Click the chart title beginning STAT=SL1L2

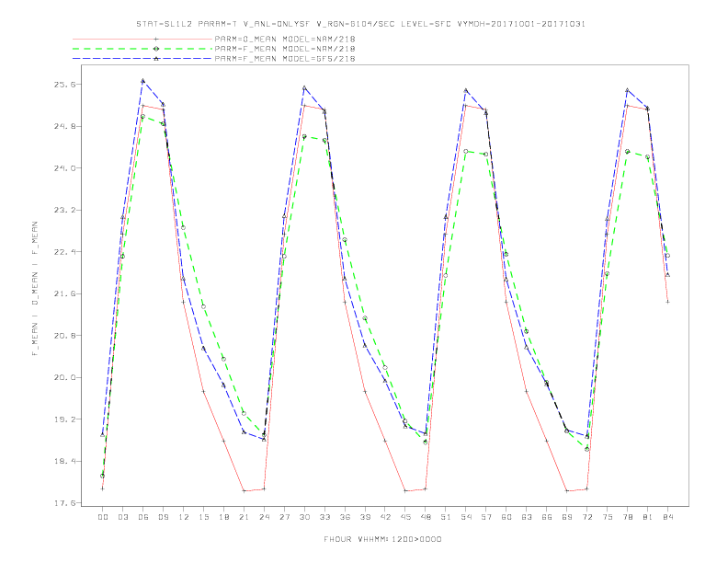pos(360,24)
